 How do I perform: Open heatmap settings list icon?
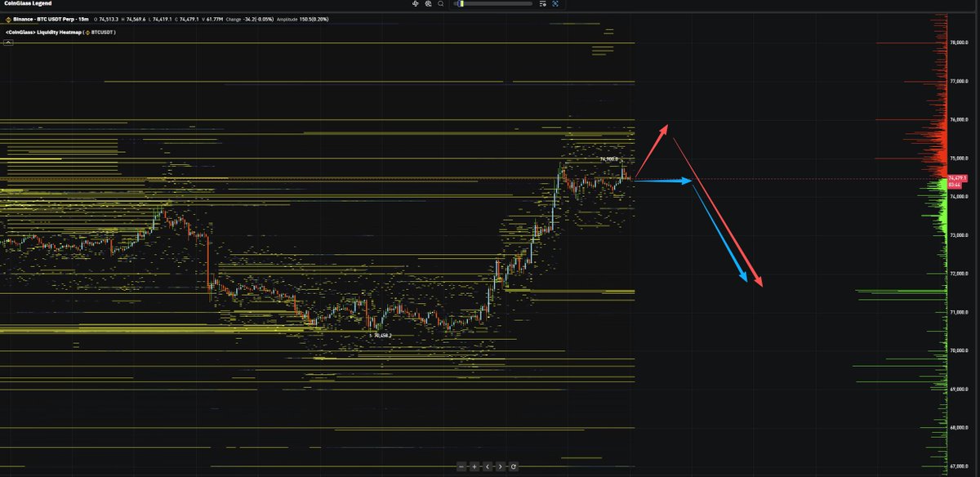point(543,4)
